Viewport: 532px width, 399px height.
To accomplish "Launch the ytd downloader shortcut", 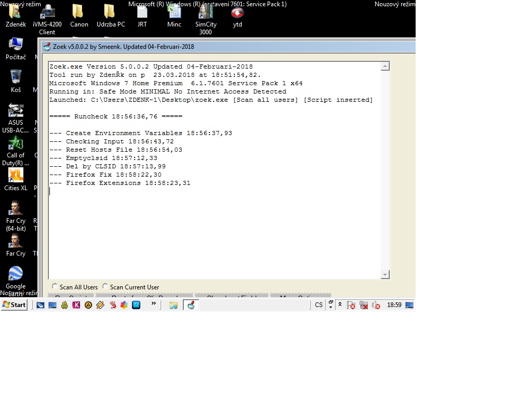I will pos(237,15).
